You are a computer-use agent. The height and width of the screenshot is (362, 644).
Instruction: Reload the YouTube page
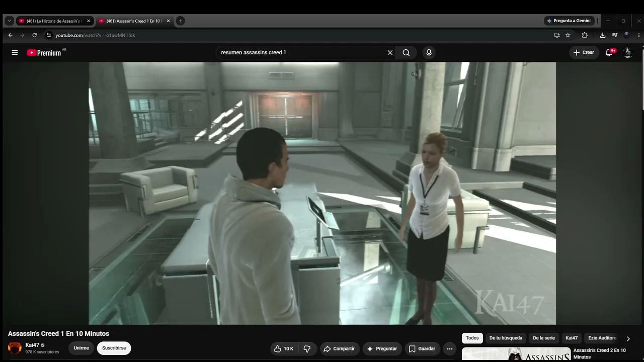pos(34,35)
